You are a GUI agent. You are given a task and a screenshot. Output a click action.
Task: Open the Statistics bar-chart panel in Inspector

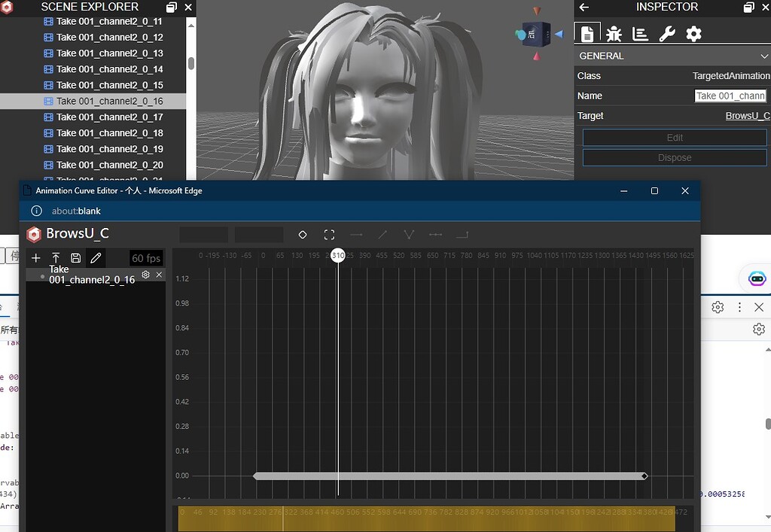click(x=641, y=33)
